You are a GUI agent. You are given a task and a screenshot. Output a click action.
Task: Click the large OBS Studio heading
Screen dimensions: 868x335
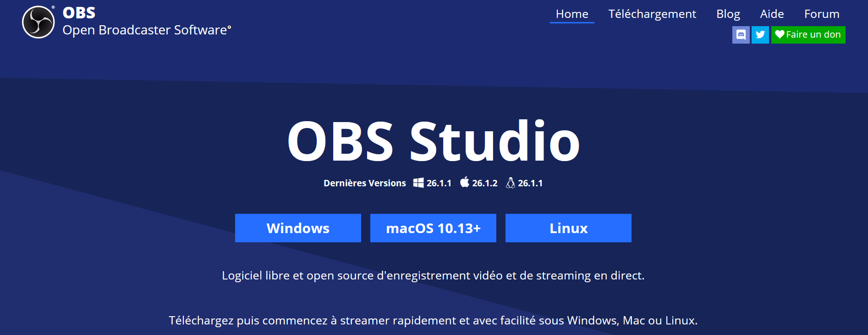coord(434,141)
